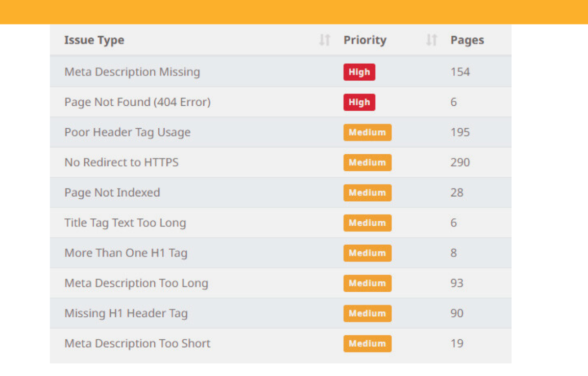Image resolution: width=588 pixels, height=376 pixels.
Task: Sort by the Priority sort arrows
Action: click(432, 40)
